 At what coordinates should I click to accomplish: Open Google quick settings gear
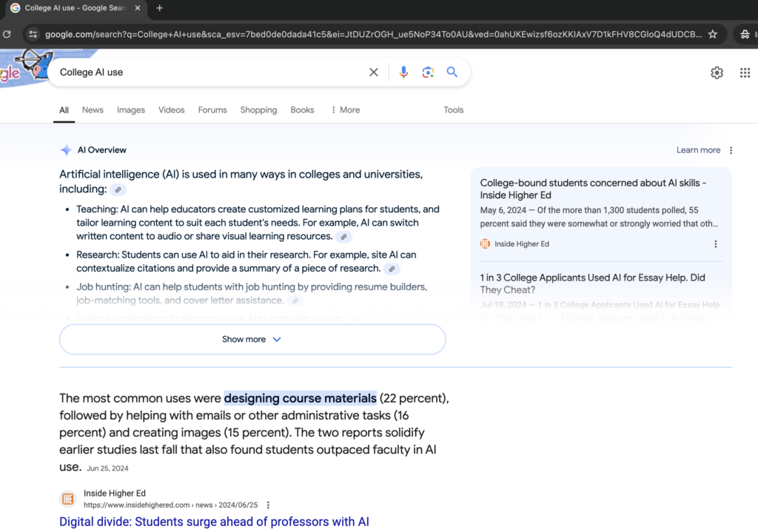click(x=717, y=73)
